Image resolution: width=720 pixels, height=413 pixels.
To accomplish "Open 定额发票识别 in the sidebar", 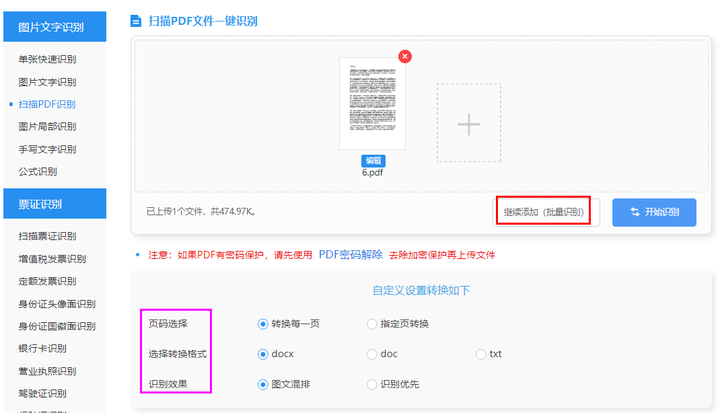I will [47, 281].
